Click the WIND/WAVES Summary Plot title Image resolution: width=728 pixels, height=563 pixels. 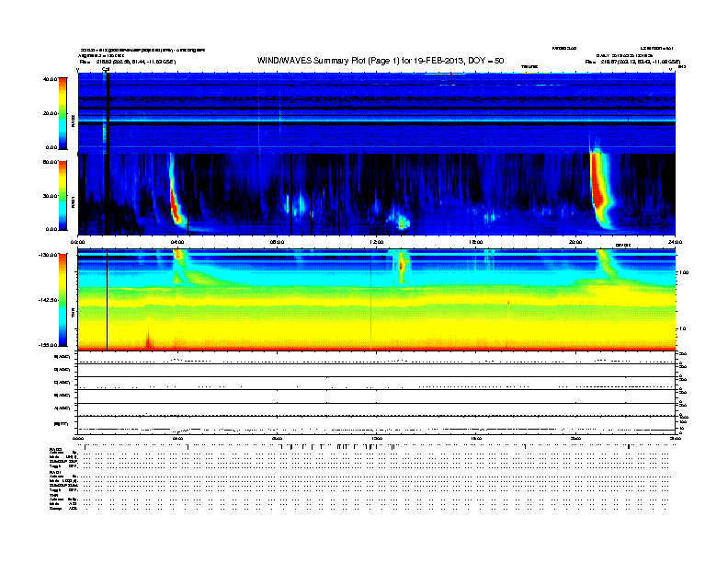click(381, 61)
